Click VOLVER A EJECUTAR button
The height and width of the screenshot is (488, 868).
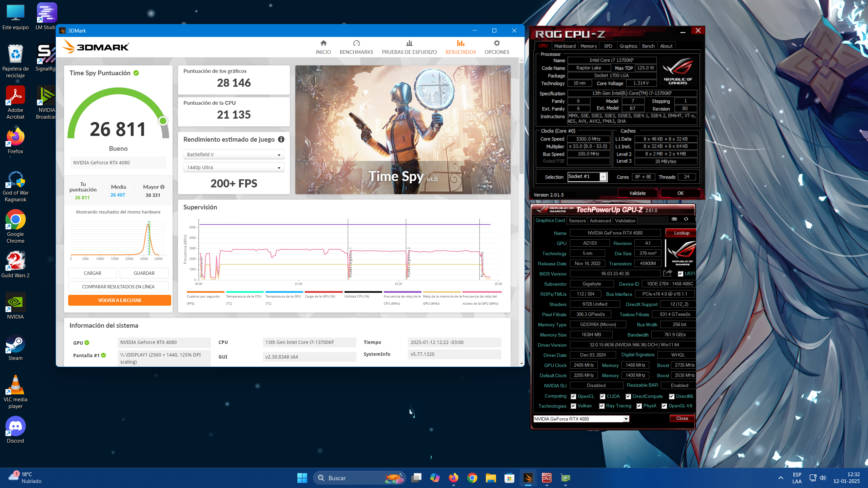click(119, 300)
